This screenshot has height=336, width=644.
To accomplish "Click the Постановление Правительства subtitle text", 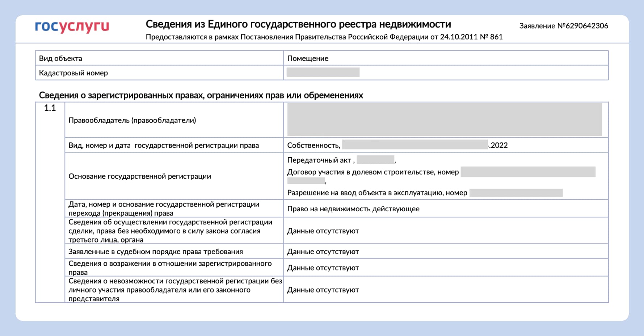I will point(325,36).
